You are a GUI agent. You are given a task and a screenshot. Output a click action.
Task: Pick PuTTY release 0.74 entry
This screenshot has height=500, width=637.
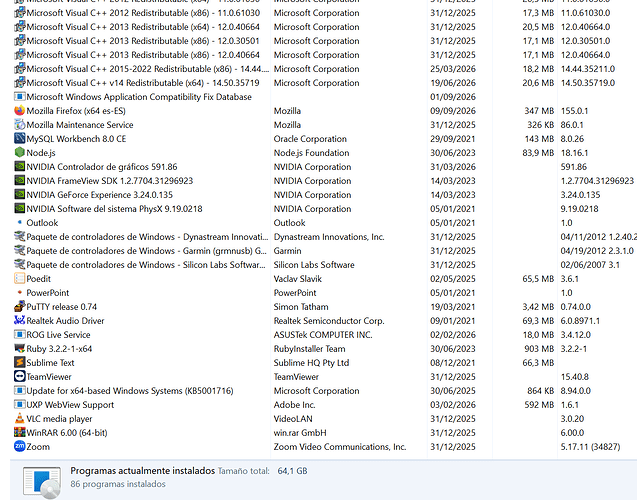[62, 307]
